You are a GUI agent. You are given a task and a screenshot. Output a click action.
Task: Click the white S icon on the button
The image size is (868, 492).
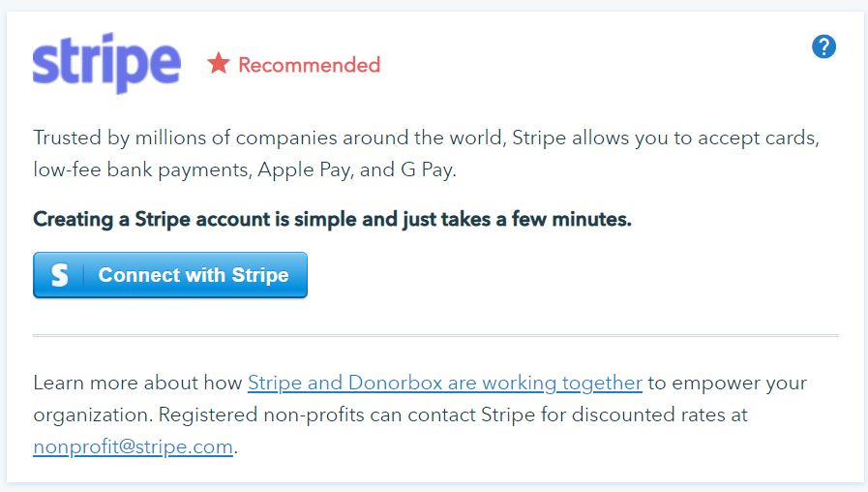[60, 275]
